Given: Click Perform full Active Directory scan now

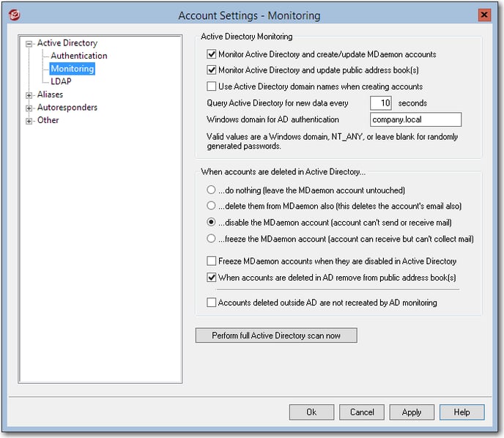Looking at the screenshot, I should pos(276,335).
